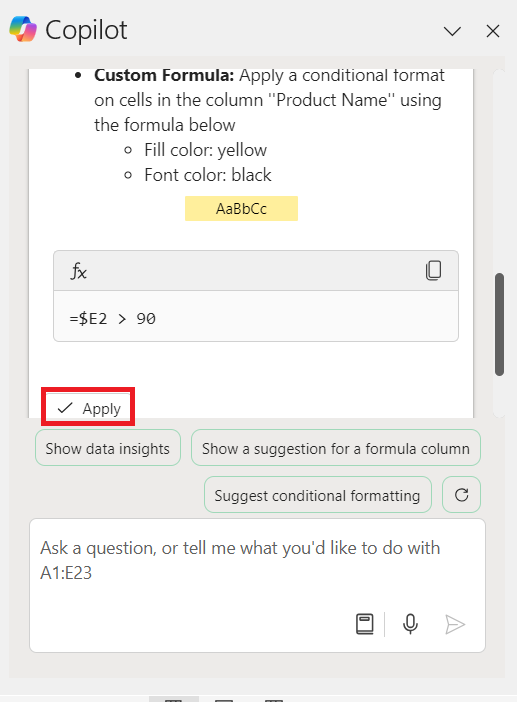The width and height of the screenshot is (517, 702).
Task: Choose Show a suggestion for a formula column
Action: click(336, 448)
